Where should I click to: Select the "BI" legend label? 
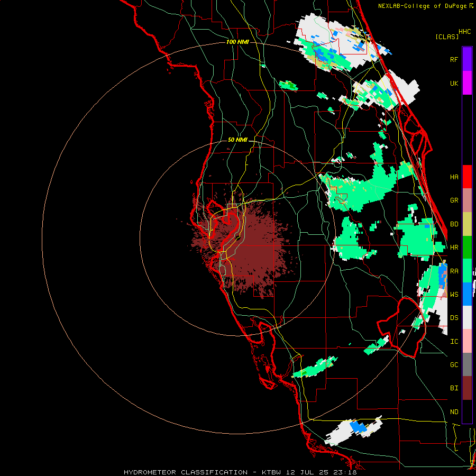click(x=454, y=388)
